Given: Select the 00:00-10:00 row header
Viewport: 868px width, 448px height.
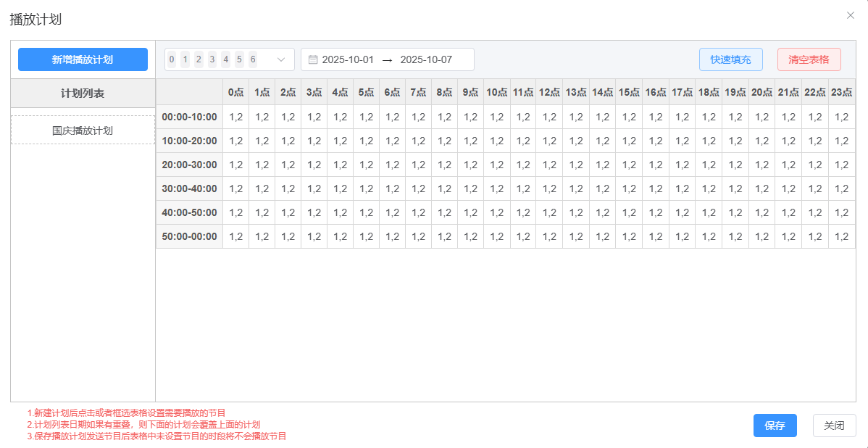Looking at the screenshot, I should (189, 117).
